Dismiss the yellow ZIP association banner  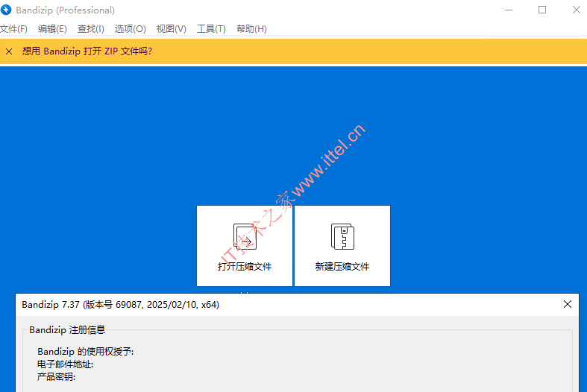9,51
